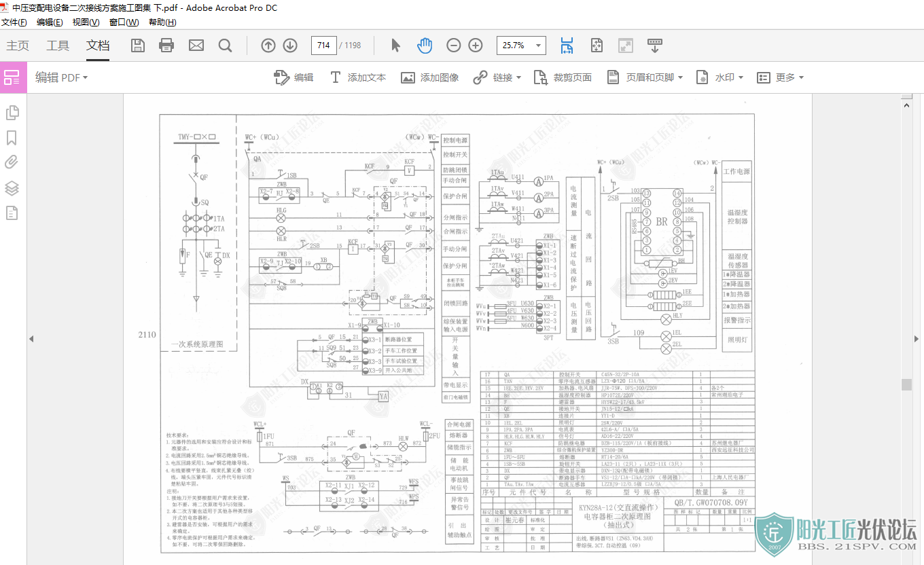
Task: Collapse left navigation pane arrow
Action: pos(31,338)
